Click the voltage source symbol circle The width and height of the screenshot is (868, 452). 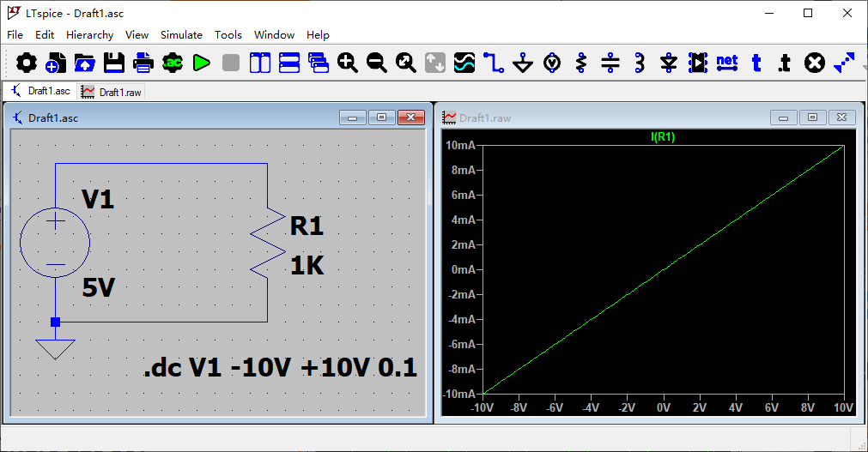click(x=55, y=243)
